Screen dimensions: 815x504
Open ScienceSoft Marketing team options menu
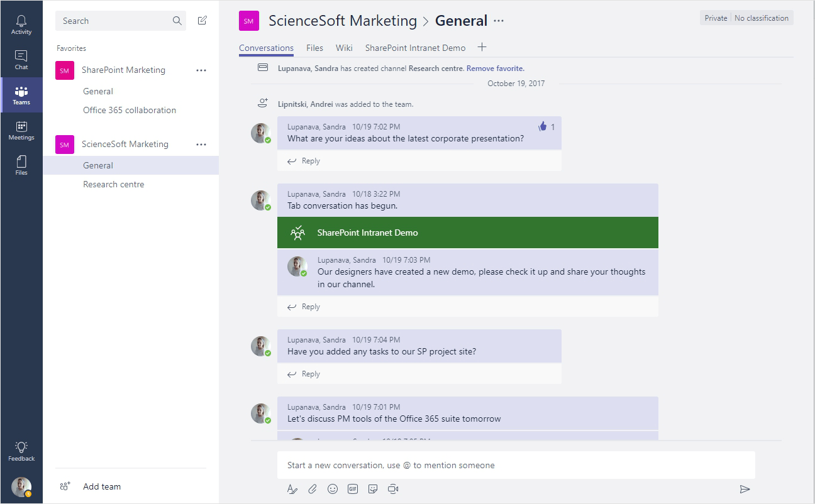[201, 144]
